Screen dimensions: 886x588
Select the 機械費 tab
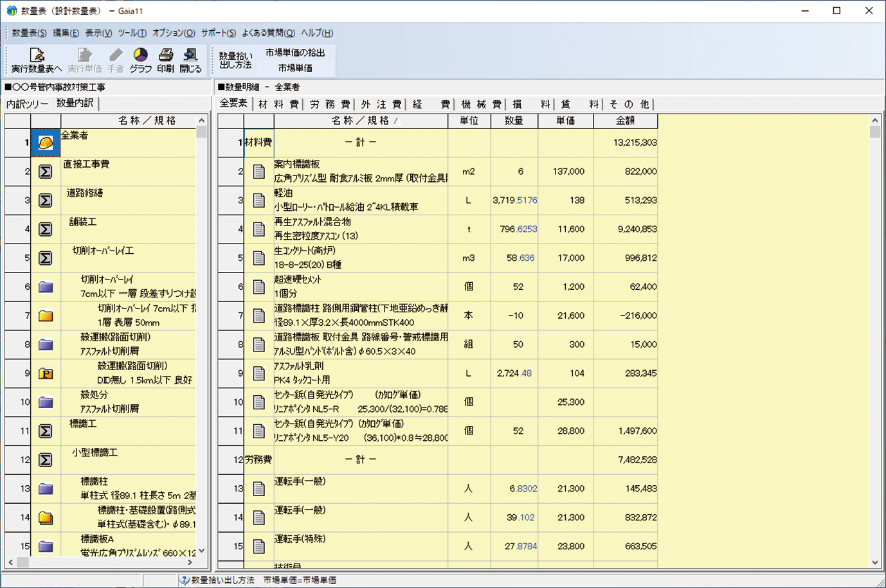pos(481,104)
